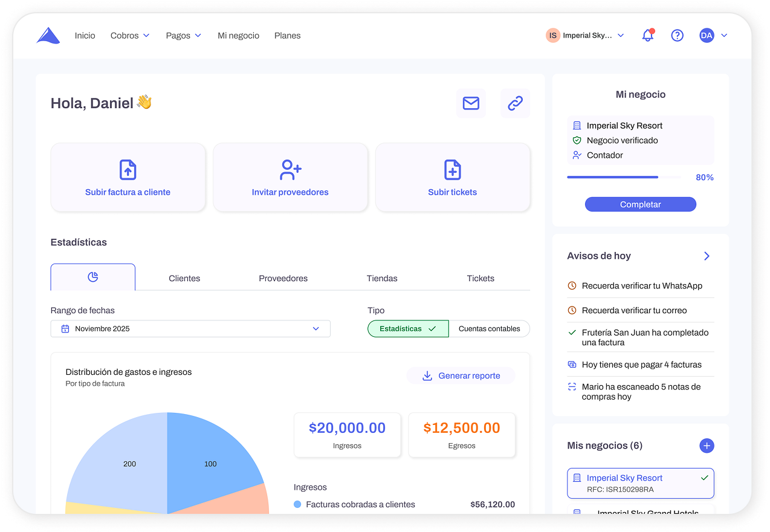
Task: Switch to the Proveedores tab
Action: click(x=283, y=279)
